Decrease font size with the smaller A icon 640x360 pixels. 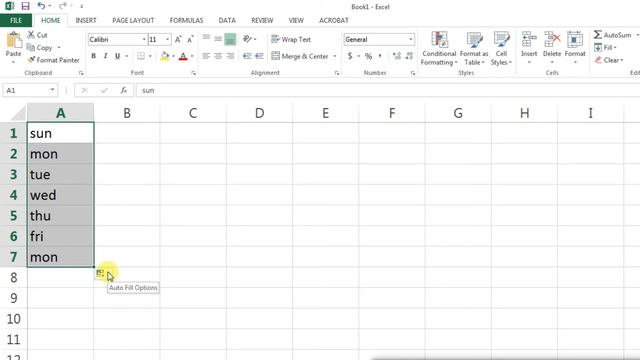click(190, 40)
